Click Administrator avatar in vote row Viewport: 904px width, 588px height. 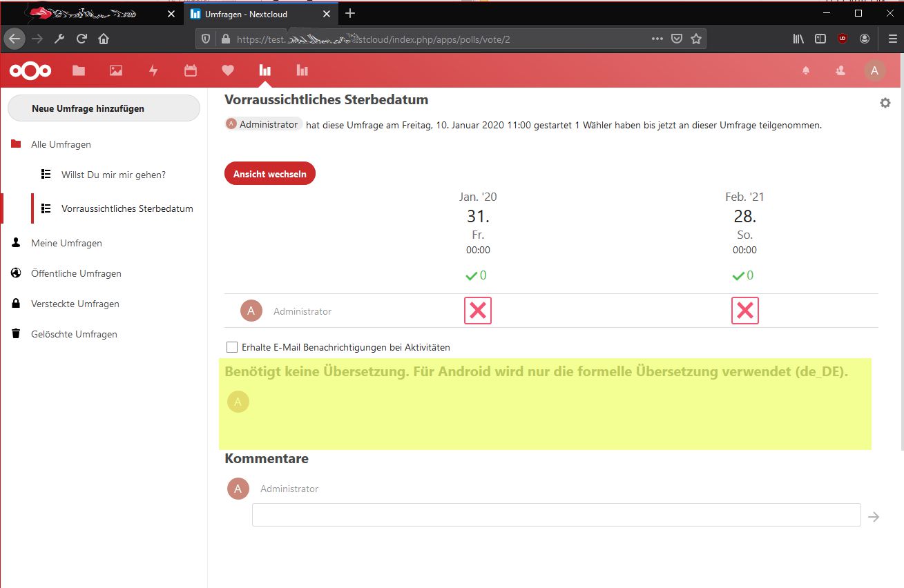tap(251, 311)
